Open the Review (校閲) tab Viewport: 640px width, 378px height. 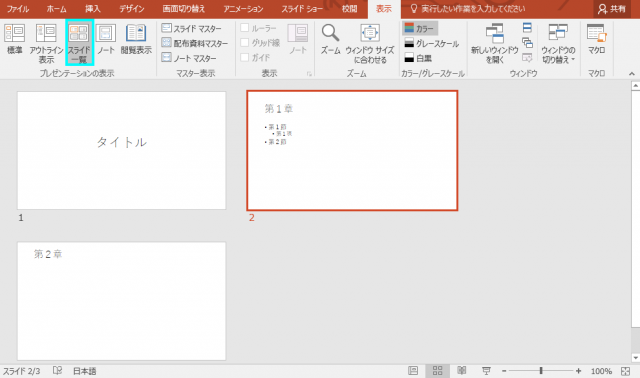(349, 9)
